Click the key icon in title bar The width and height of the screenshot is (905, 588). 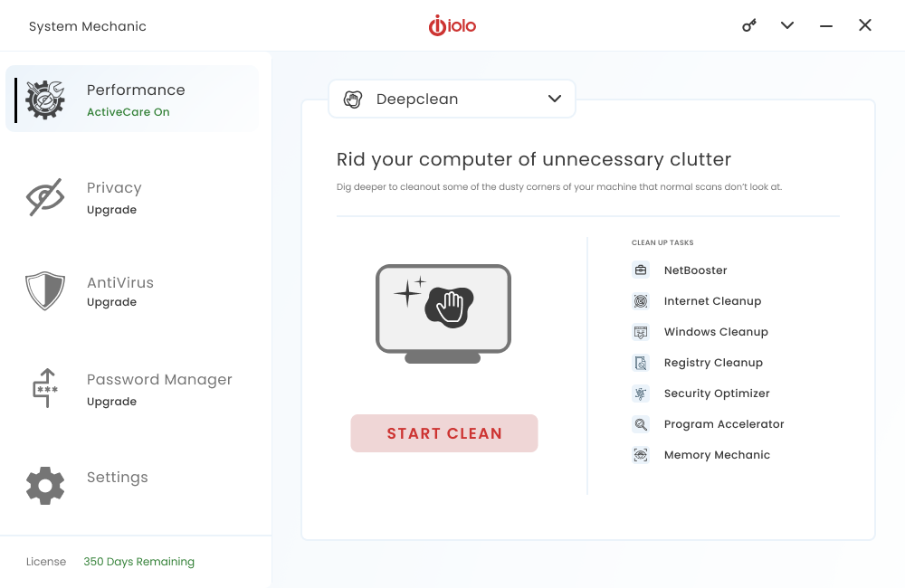(749, 25)
